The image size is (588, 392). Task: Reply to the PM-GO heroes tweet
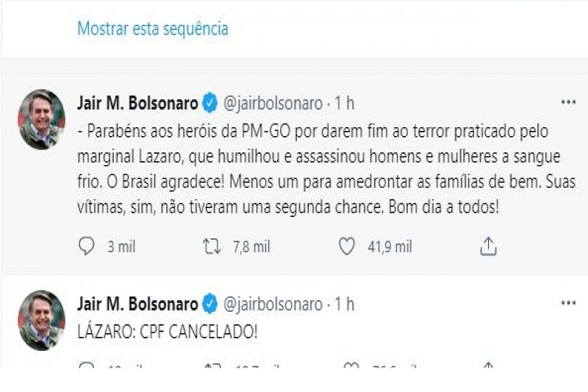pos(87,247)
